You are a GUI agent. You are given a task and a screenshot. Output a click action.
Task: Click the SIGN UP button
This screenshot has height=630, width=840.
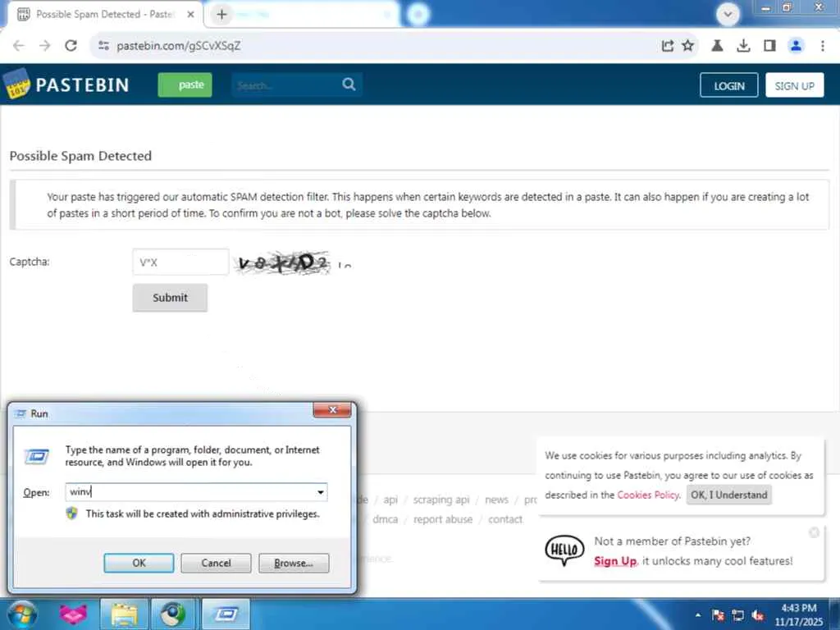coord(794,85)
